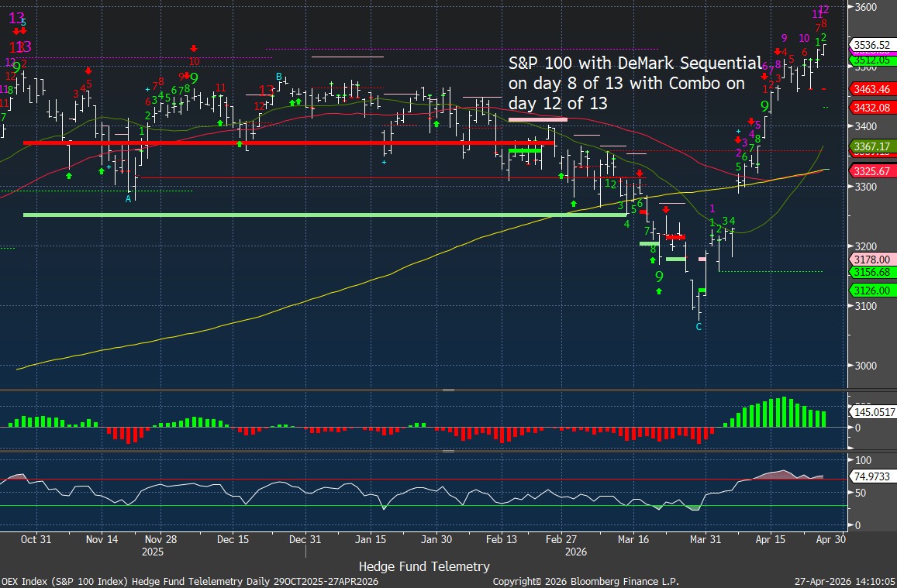The image size is (897, 588).
Task: Click the large green 9 below March bars
Action: pos(659,276)
